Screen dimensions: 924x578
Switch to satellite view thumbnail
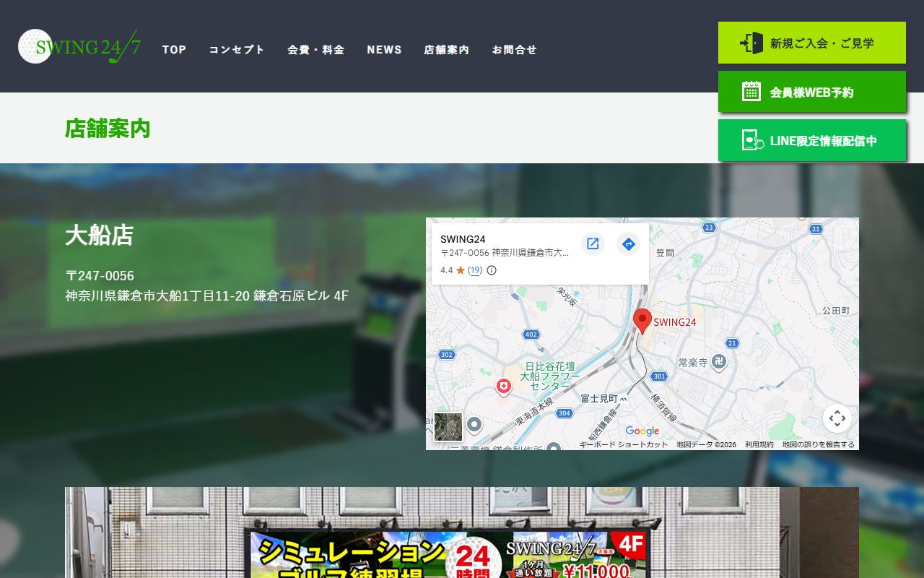coord(448,427)
